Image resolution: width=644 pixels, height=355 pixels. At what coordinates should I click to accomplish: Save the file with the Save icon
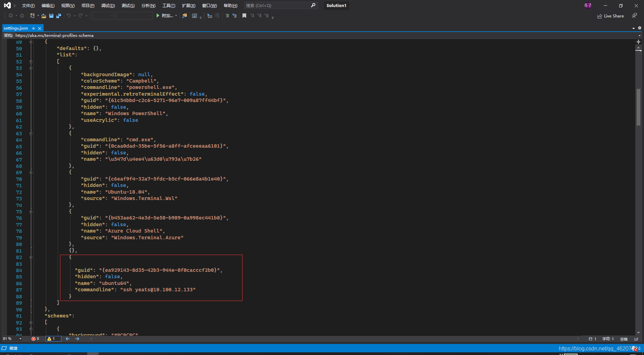51,16
